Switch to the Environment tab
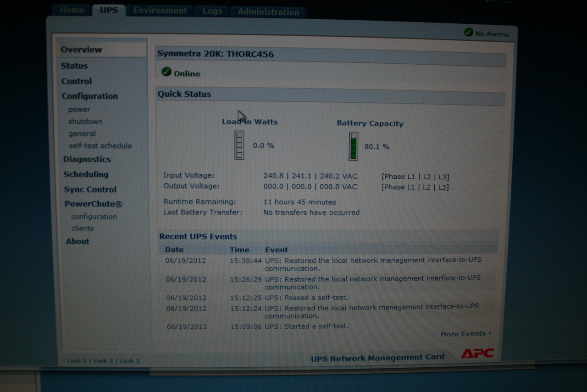This screenshot has height=392, width=587. tap(160, 11)
